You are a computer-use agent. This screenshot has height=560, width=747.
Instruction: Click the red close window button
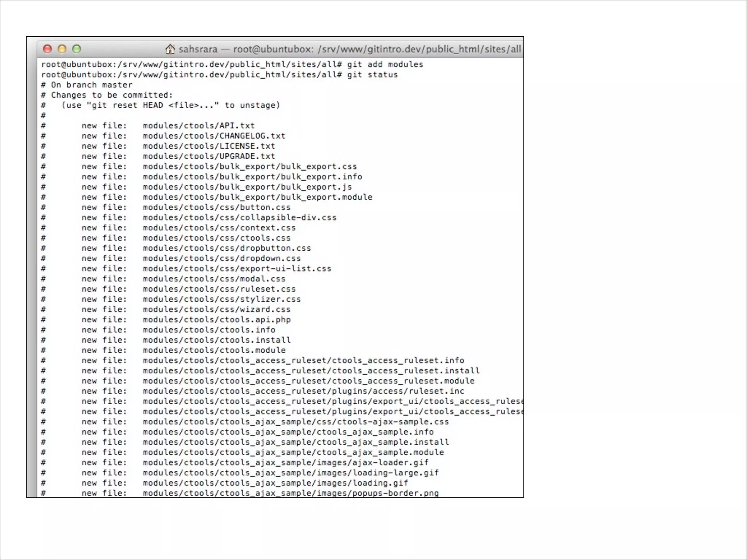pyautogui.click(x=47, y=49)
